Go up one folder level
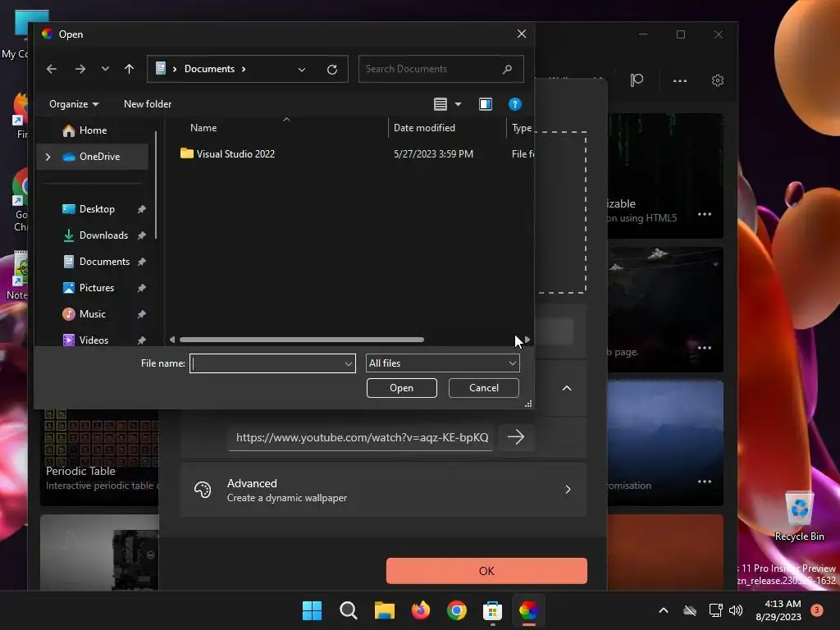This screenshot has height=630, width=840. click(129, 69)
